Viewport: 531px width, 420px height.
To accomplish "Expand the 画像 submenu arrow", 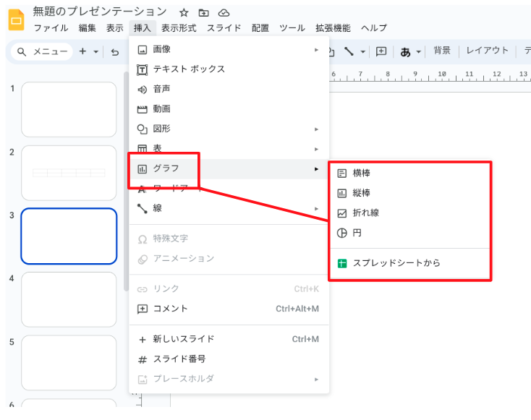I will 316,50.
